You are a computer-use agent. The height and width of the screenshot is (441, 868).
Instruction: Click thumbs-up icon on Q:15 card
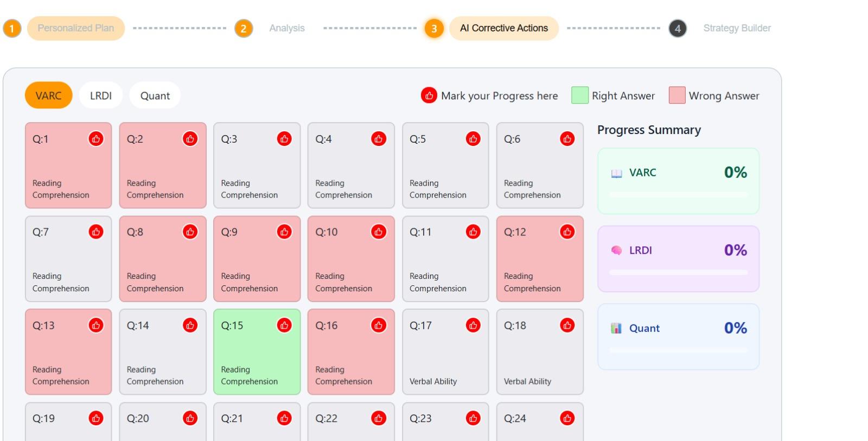284,325
